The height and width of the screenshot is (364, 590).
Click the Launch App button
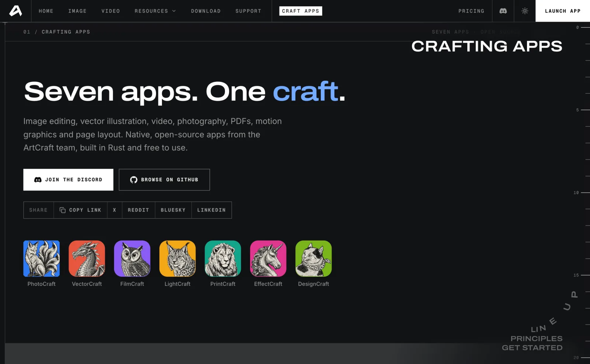[x=563, y=11]
